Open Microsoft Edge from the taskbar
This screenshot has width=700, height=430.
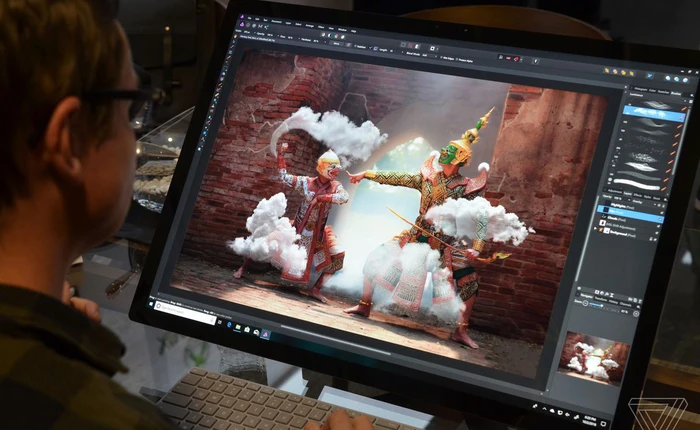pos(229,325)
